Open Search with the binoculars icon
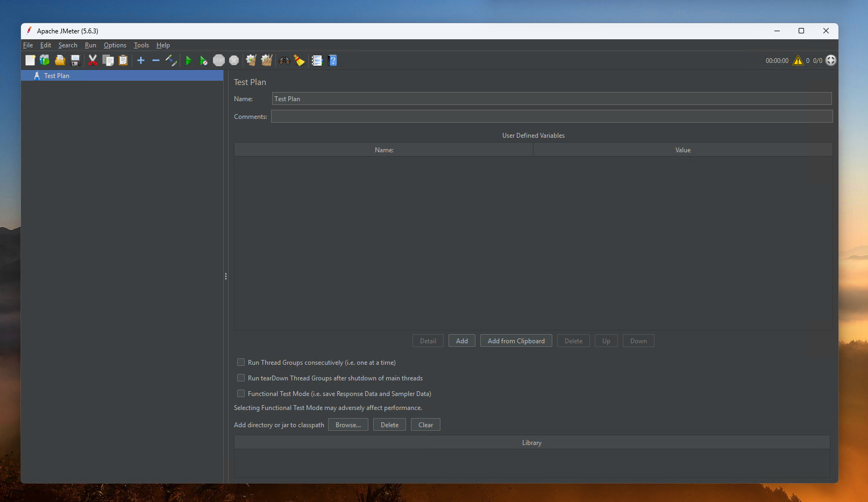The height and width of the screenshot is (502, 868). 284,60
